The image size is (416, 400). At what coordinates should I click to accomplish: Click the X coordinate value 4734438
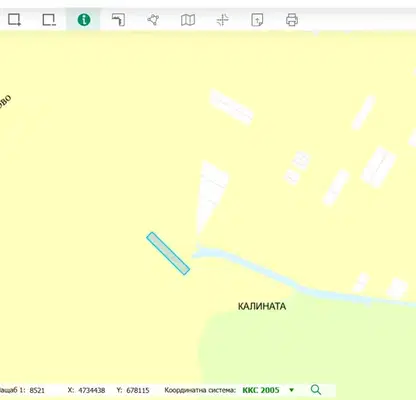click(x=92, y=390)
